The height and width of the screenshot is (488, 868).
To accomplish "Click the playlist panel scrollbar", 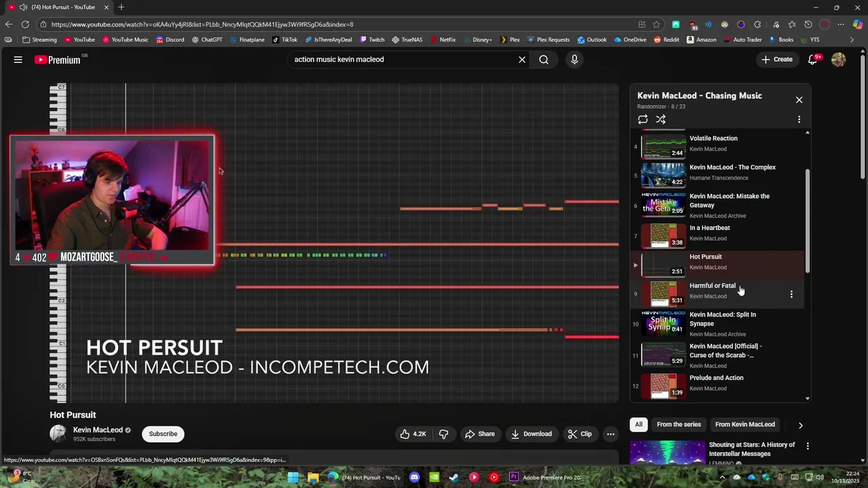I will pyautogui.click(x=807, y=222).
